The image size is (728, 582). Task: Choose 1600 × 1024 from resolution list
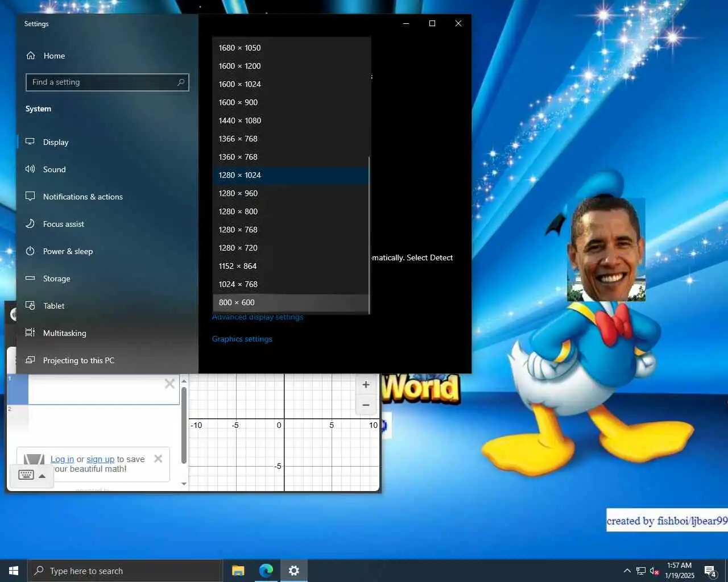click(x=291, y=84)
